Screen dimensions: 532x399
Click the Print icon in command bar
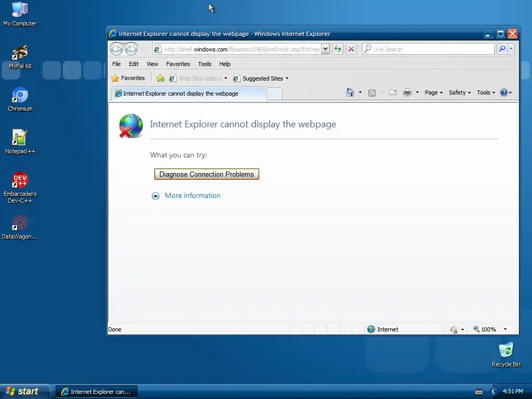coord(407,92)
